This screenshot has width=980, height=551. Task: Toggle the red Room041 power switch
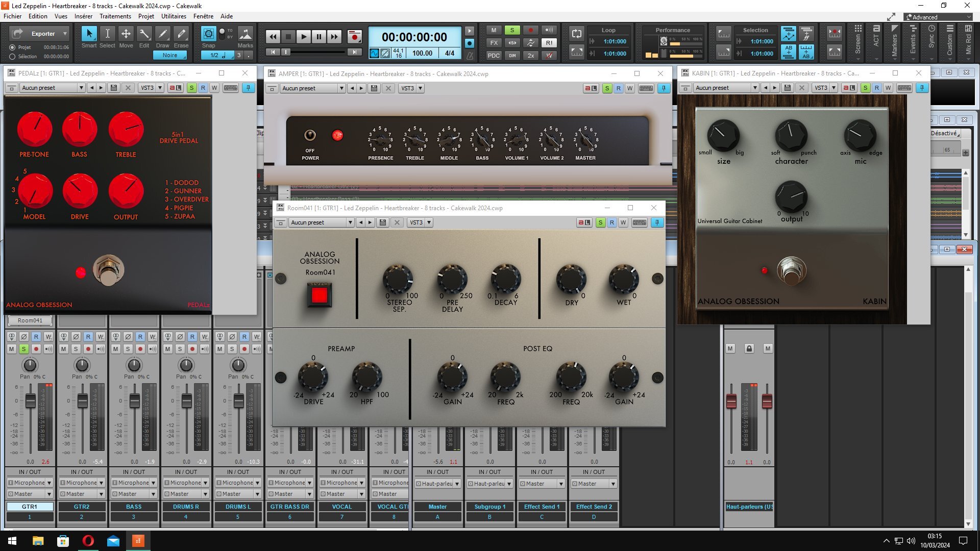pos(320,295)
